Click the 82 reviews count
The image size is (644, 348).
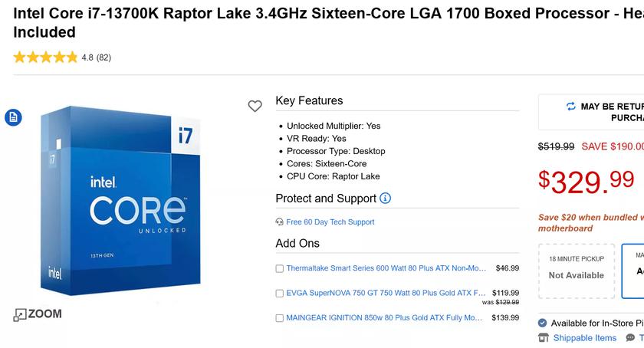click(103, 57)
